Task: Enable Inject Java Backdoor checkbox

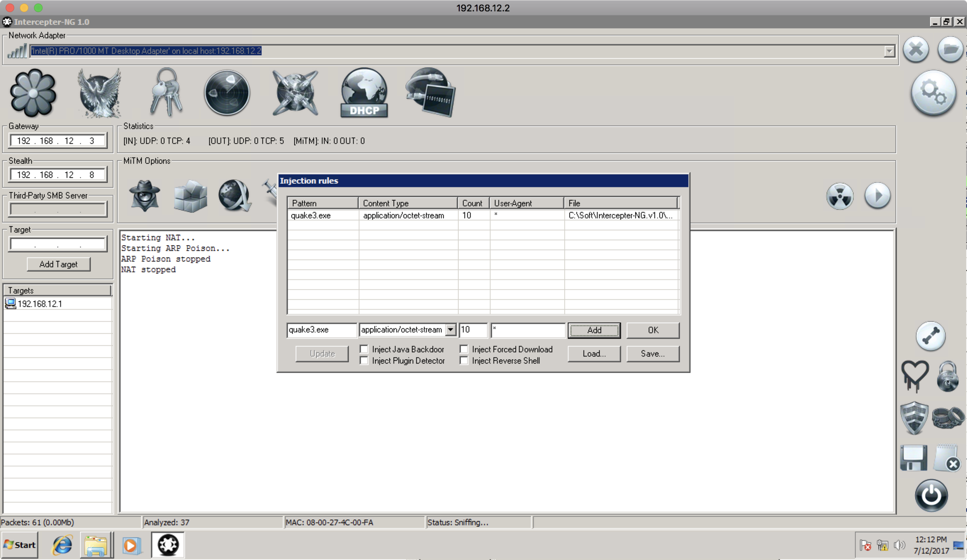Action: click(364, 349)
